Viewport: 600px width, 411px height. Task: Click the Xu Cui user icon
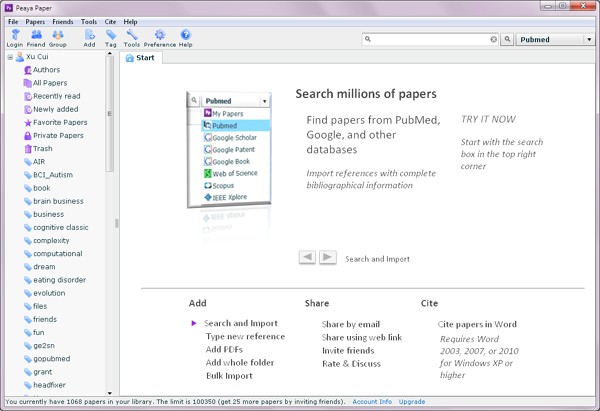click(x=20, y=57)
